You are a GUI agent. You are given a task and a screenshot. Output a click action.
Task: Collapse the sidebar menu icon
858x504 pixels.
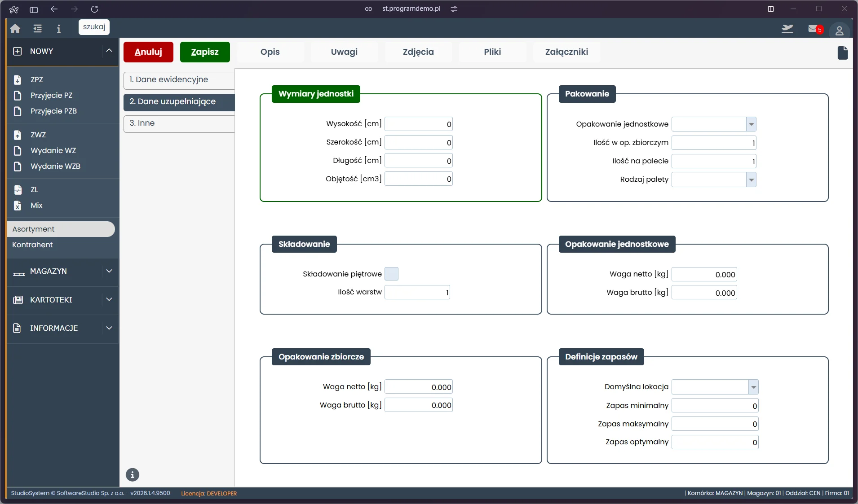click(x=38, y=29)
